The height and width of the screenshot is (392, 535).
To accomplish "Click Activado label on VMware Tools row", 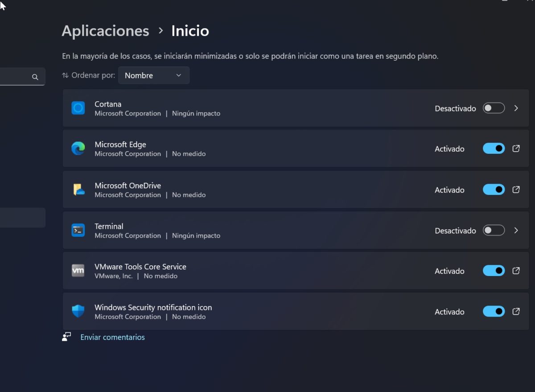I will pyautogui.click(x=449, y=271).
